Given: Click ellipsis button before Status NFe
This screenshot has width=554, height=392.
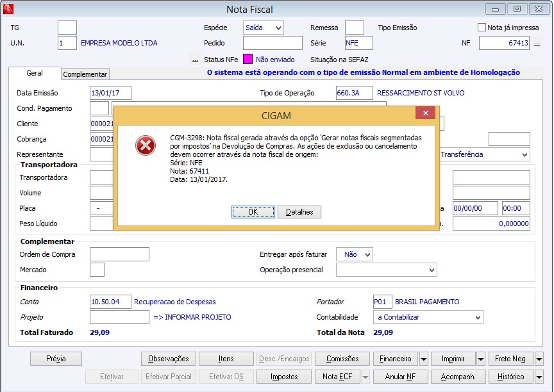Looking at the screenshot, I should 195,60.
